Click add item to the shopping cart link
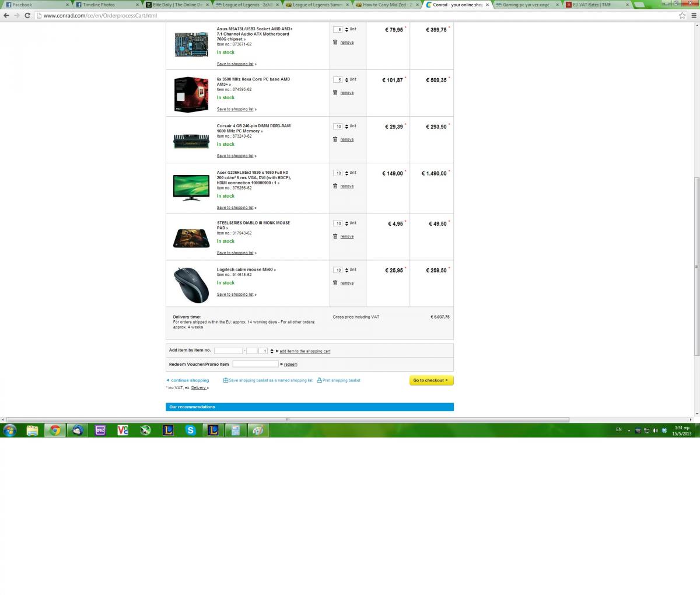This screenshot has width=700, height=595. [x=304, y=351]
